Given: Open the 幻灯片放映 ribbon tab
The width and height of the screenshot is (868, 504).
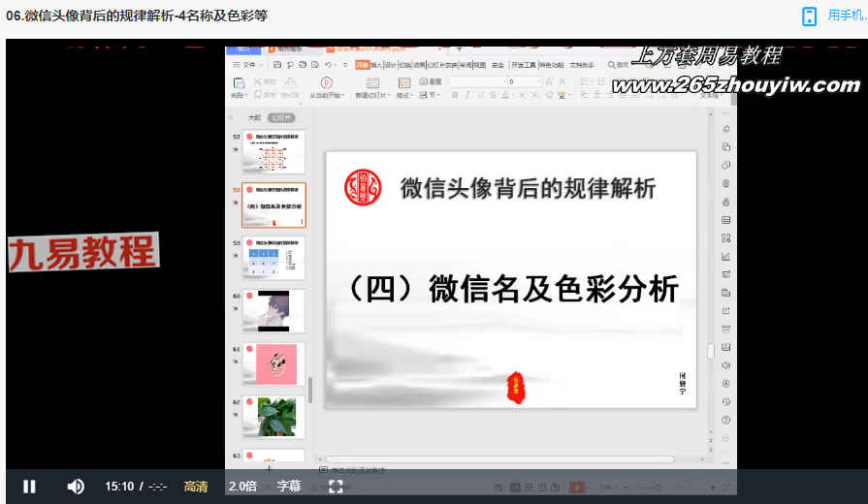Looking at the screenshot, I should point(442,65).
